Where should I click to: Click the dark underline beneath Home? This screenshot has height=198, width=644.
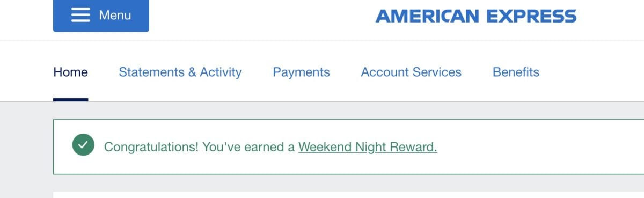click(x=70, y=99)
